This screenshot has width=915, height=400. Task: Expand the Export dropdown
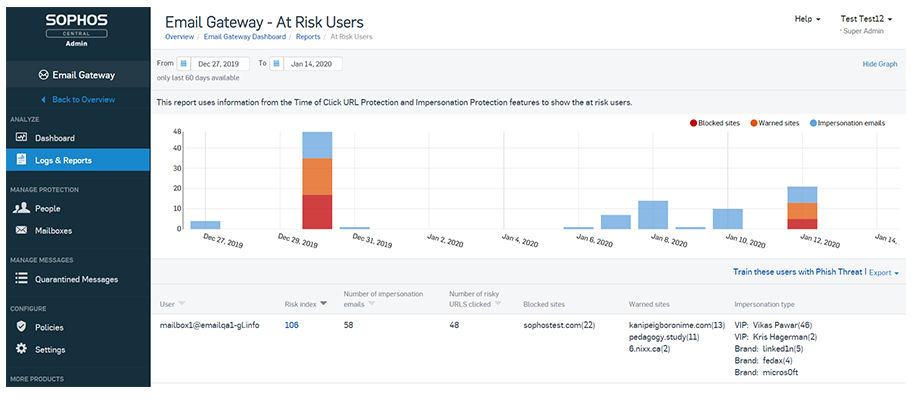pos(883,272)
